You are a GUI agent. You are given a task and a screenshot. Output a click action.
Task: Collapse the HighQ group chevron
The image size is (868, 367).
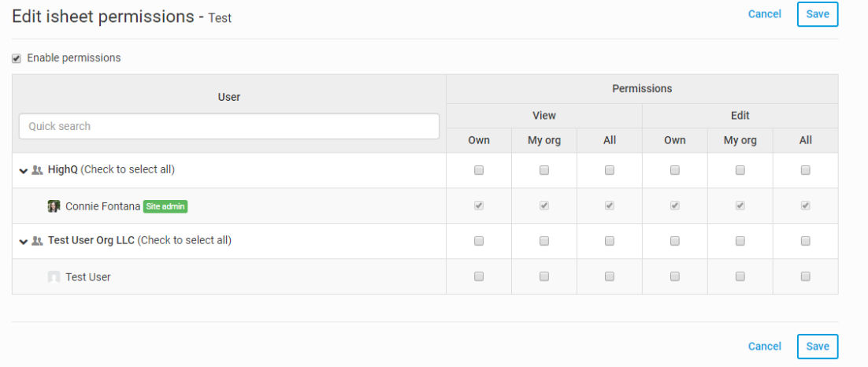(x=24, y=171)
